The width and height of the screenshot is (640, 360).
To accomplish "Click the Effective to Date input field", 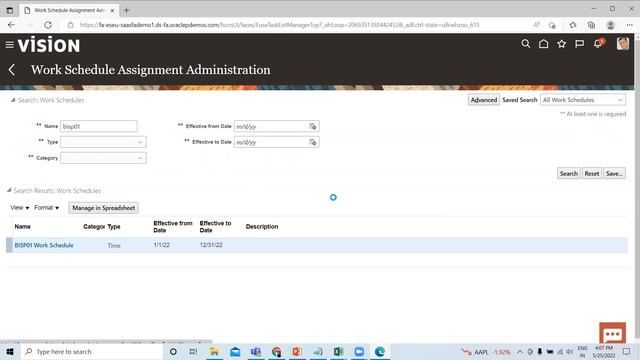I will pos(271,142).
